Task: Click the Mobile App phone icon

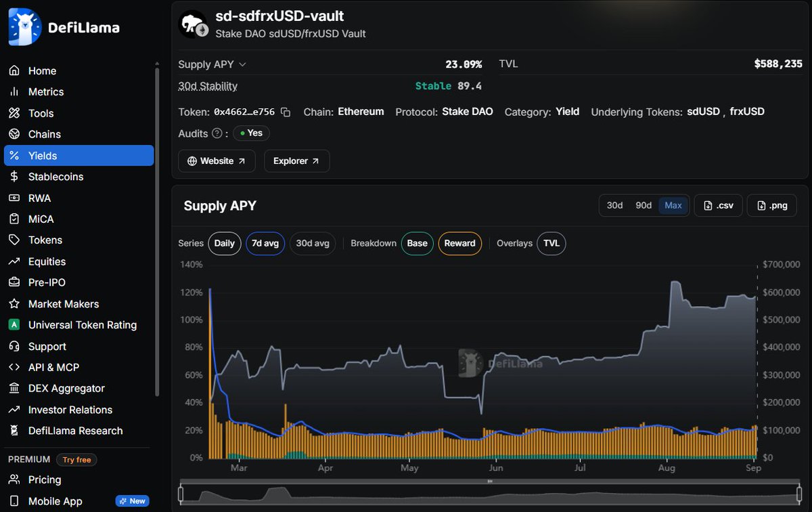Action: point(14,501)
